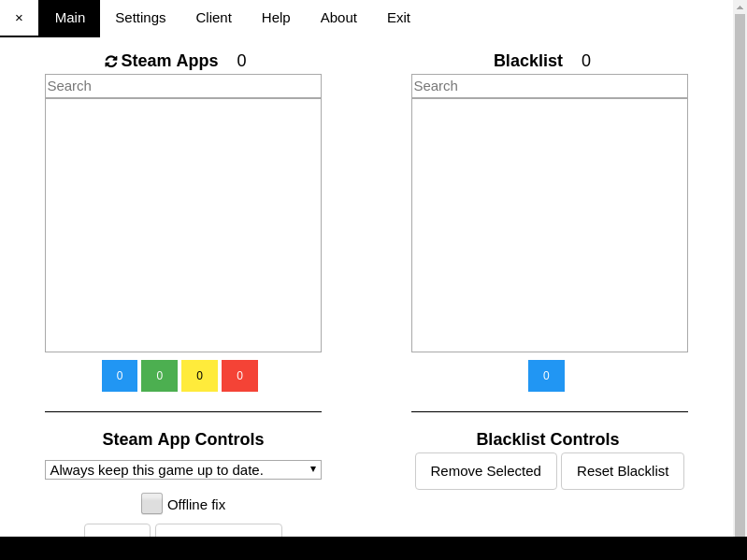Click the vertical scrollbar thumb
Viewport: 747px width, 560px height.
coord(740,276)
